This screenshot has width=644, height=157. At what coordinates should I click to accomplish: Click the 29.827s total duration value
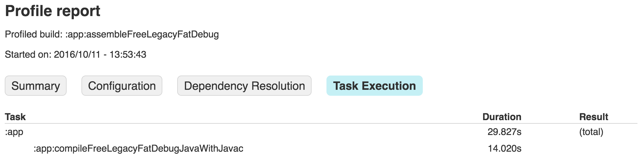tap(504, 132)
